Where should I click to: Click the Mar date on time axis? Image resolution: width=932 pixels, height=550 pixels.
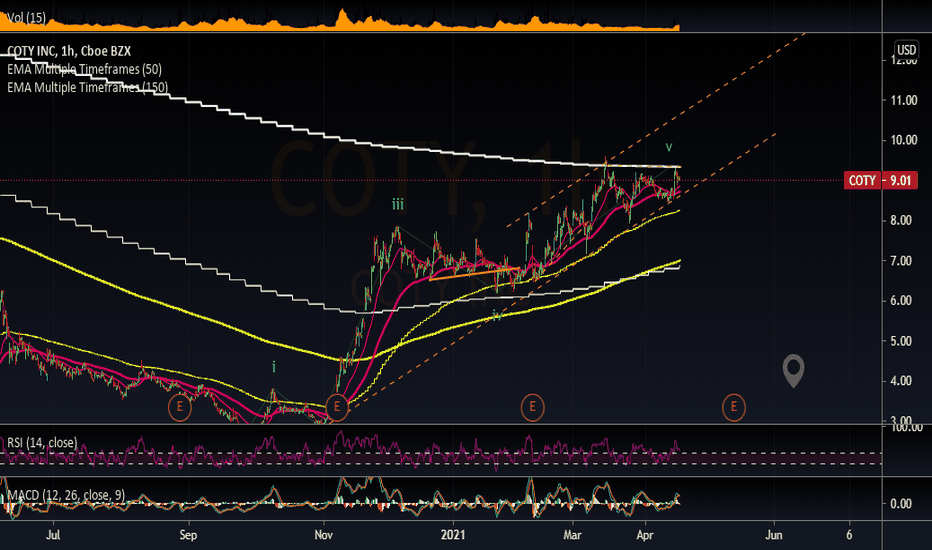click(572, 535)
